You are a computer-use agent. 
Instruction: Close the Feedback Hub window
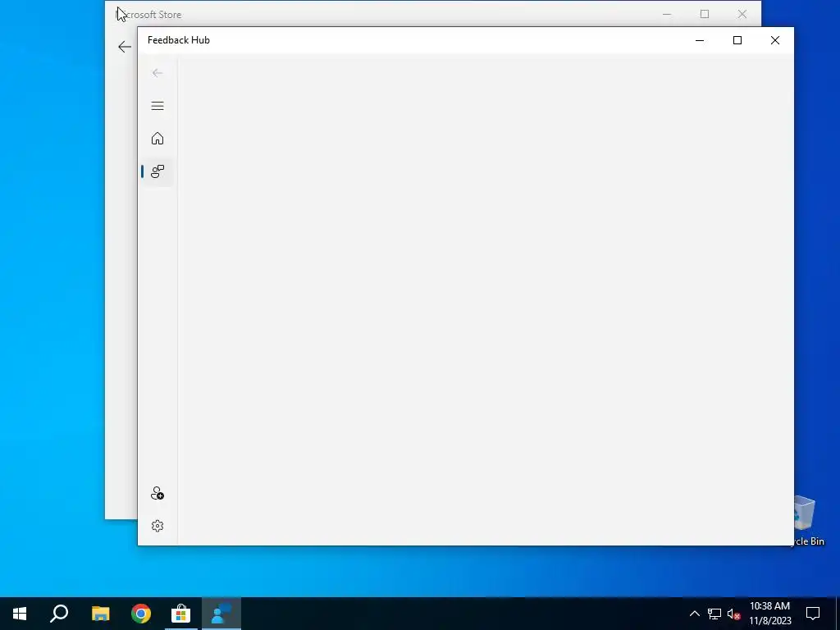pos(774,40)
